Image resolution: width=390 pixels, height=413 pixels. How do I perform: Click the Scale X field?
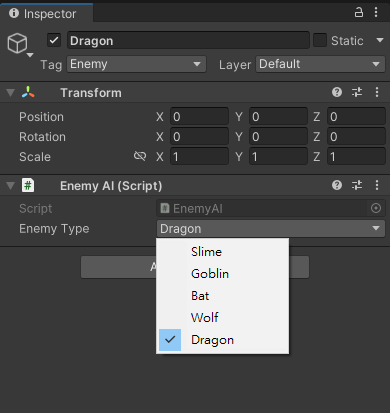point(199,157)
